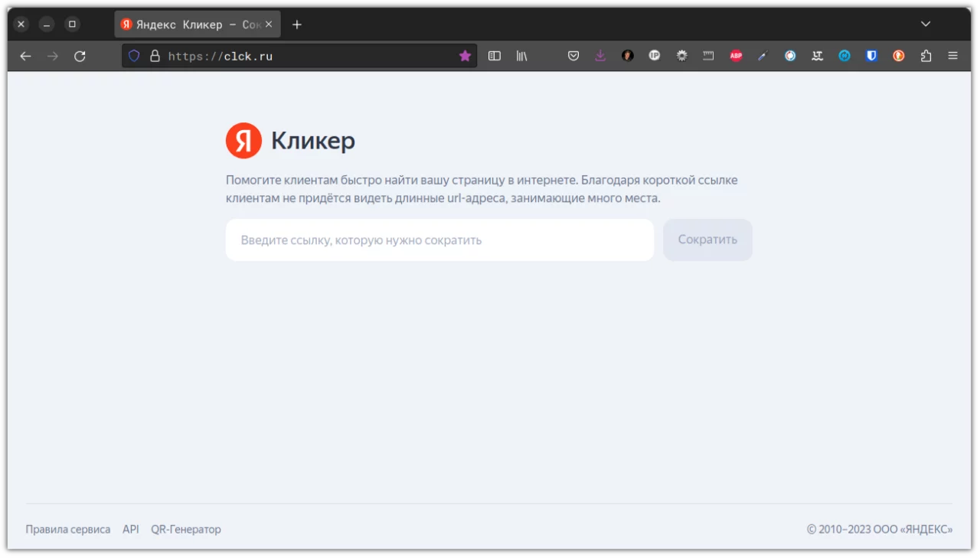Click the IP address extension icon
The width and height of the screenshot is (980, 558).
pos(655,55)
